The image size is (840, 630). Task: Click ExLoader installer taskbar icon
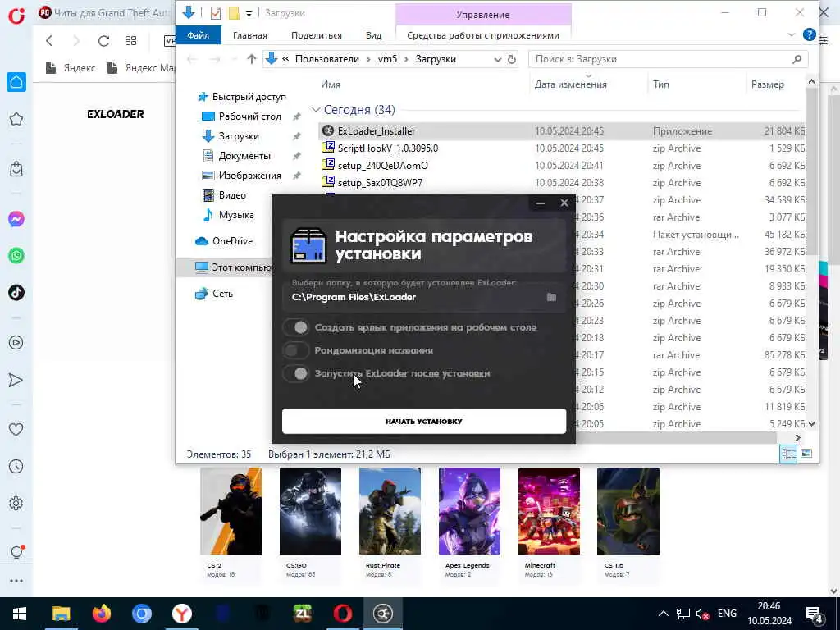[382, 614]
